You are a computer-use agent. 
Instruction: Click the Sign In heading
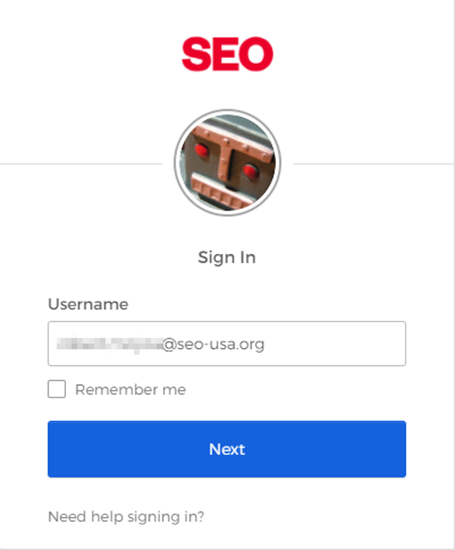click(227, 257)
